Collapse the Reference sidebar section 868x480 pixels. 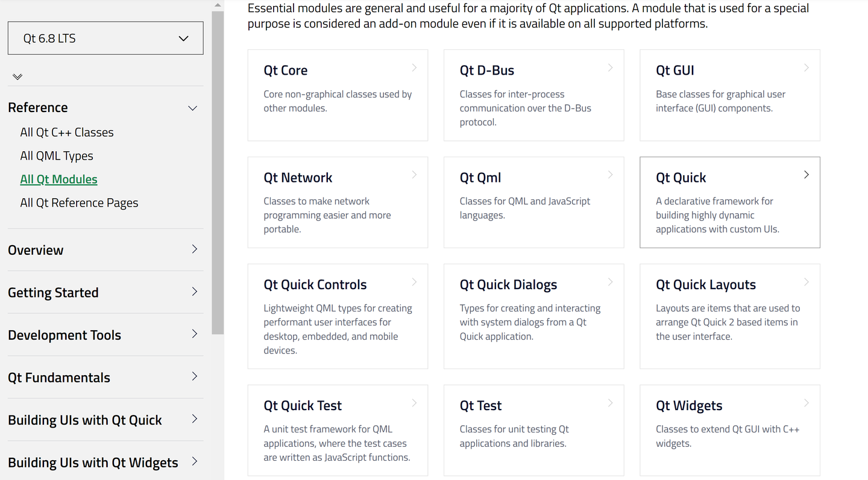[193, 108]
